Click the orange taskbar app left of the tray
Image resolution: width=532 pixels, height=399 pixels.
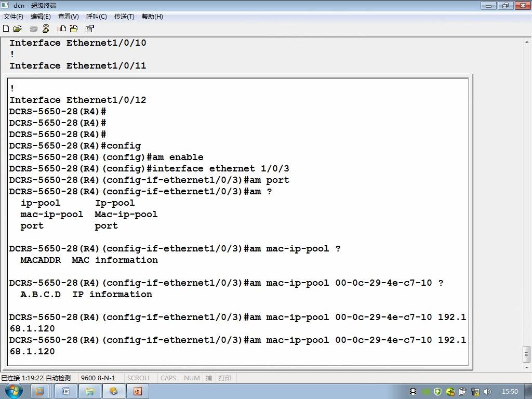137,392
